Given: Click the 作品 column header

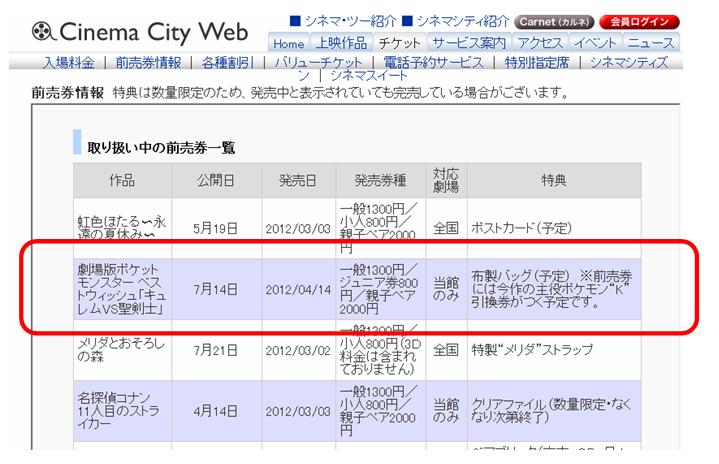Looking at the screenshot, I should click(122, 180).
